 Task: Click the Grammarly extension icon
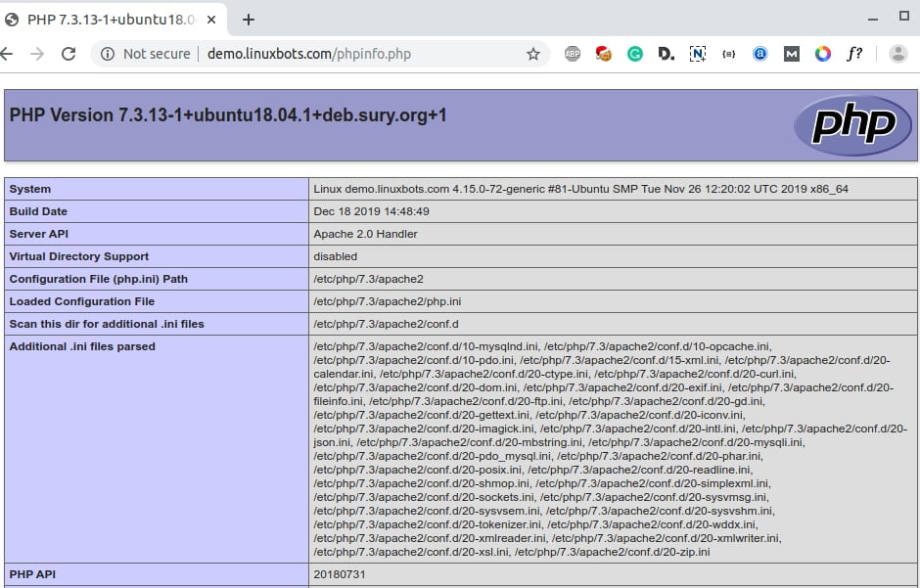(x=635, y=54)
